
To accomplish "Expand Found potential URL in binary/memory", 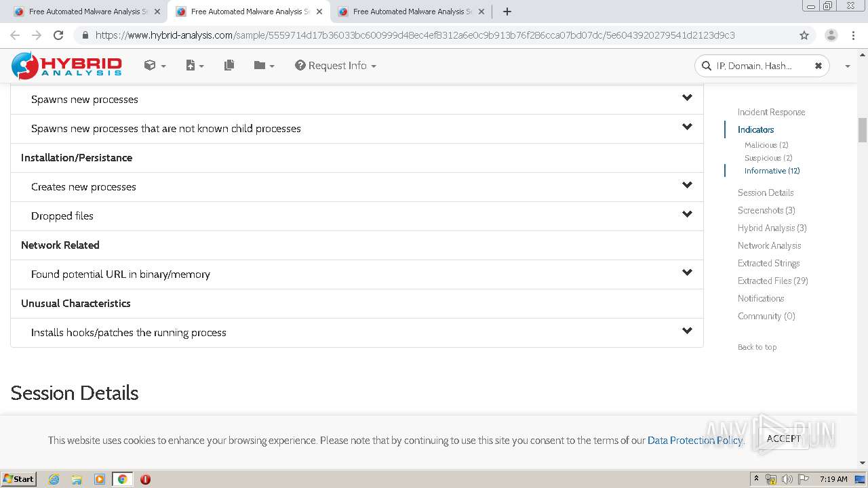I will [x=357, y=274].
